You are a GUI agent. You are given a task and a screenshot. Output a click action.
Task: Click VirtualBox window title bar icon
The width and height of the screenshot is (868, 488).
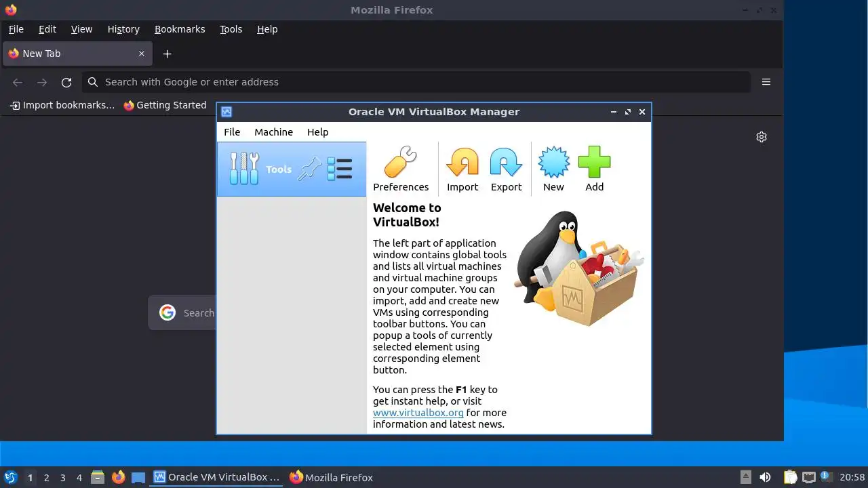(226, 112)
